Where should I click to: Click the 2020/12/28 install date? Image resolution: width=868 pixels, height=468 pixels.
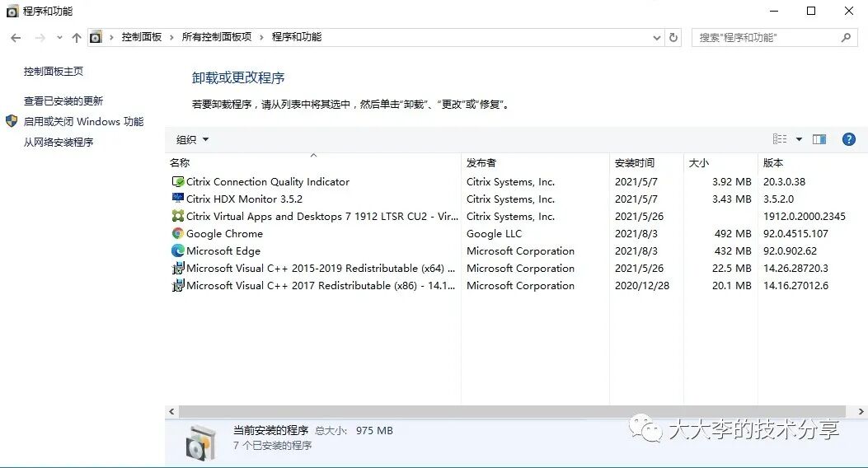pyautogui.click(x=642, y=285)
